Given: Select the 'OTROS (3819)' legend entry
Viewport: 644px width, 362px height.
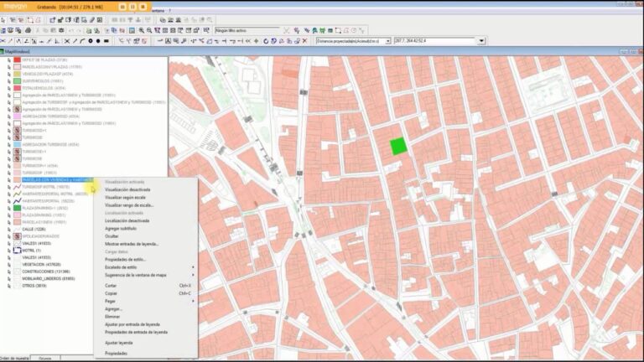Looking at the screenshot, I should coord(34,286).
